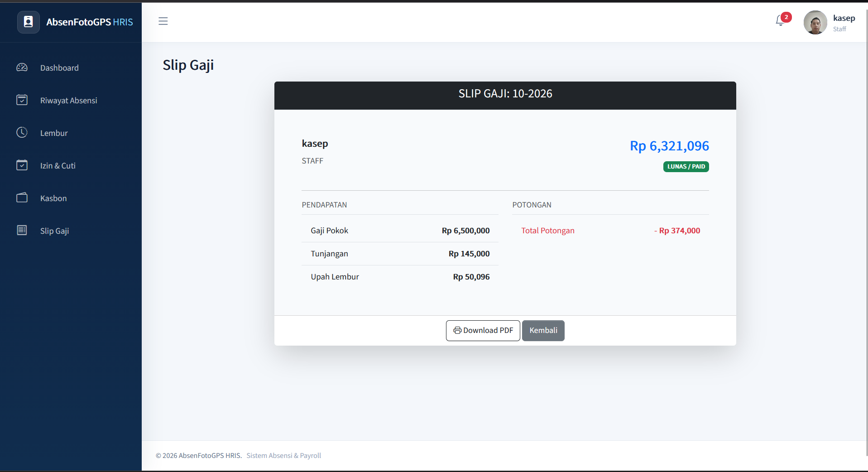Click the Kembali button
Screen dimensions: 868x472
(543, 331)
